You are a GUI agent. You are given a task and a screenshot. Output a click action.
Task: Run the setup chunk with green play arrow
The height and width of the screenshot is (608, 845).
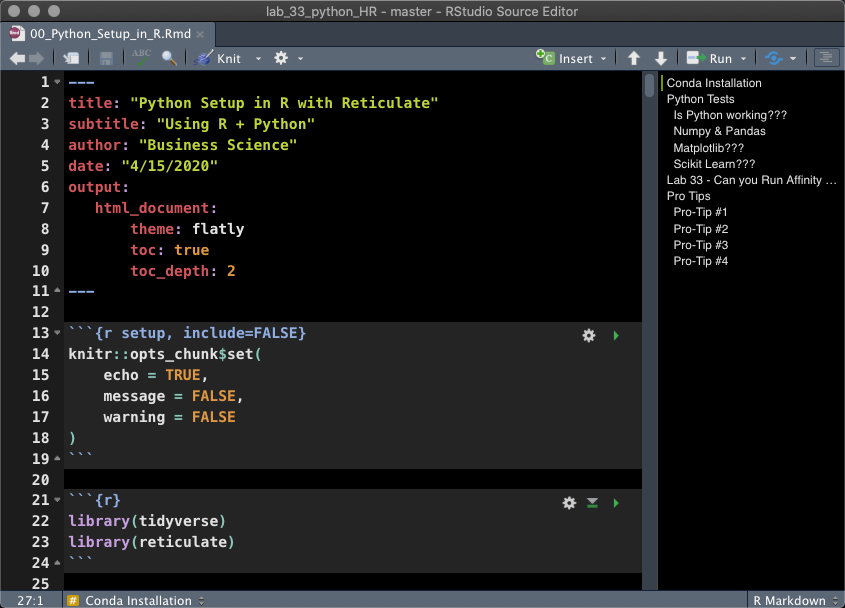(x=616, y=336)
